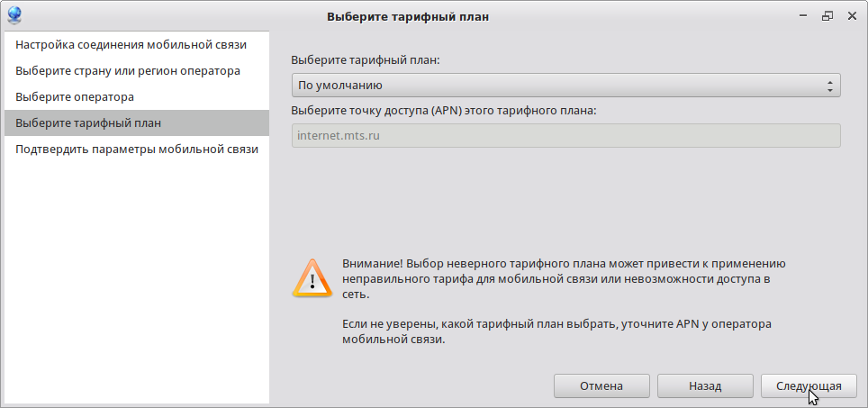Click the 'Выберите точку доступа (APN)' label
The image size is (868, 408).
pyautogui.click(x=444, y=111)
